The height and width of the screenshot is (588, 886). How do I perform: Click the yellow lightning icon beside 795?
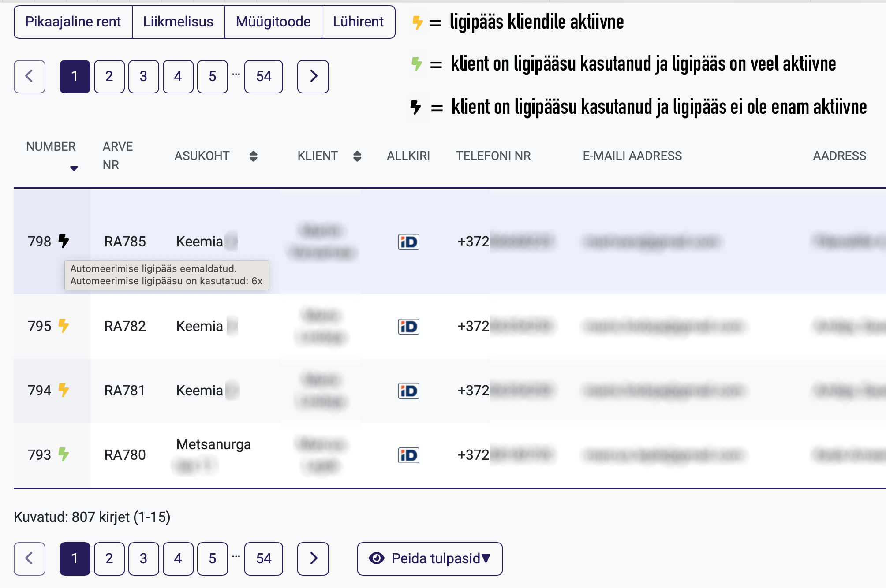[64, 326]
